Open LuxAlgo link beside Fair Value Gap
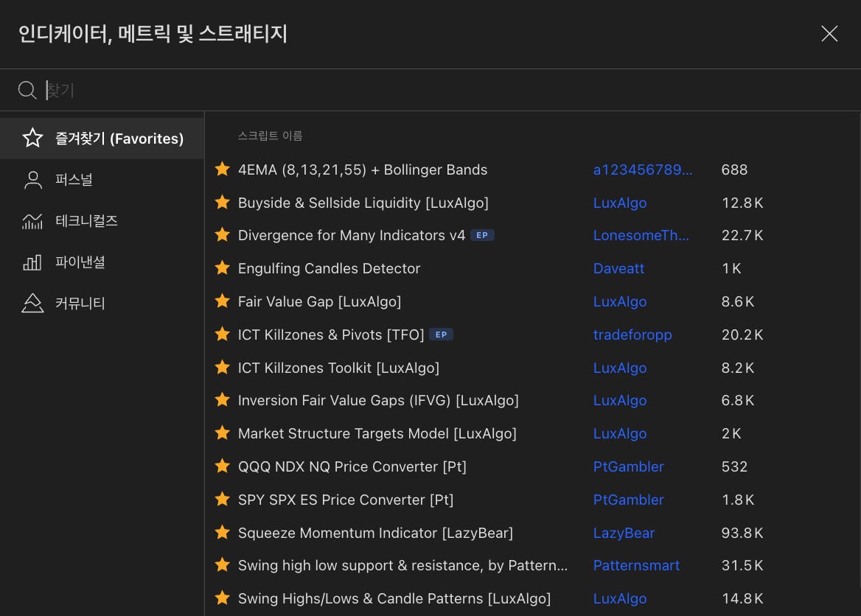 [x=620, y=301]
